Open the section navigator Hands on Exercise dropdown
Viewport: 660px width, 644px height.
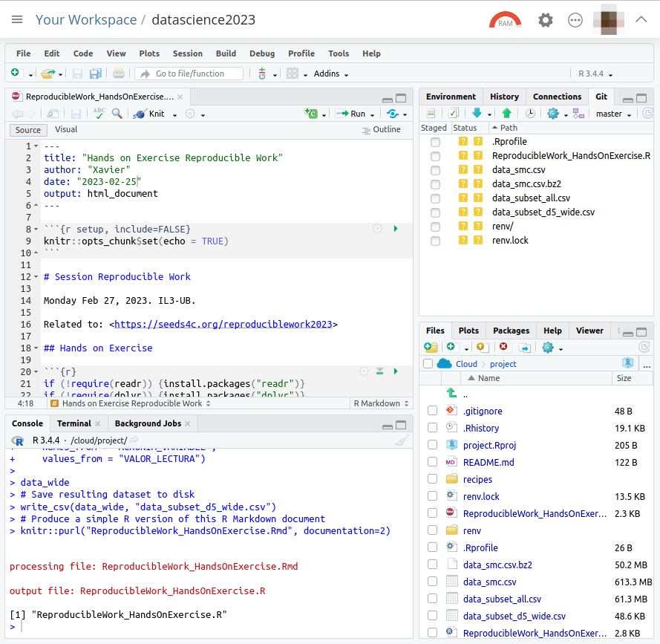click(x=131, y=403)
